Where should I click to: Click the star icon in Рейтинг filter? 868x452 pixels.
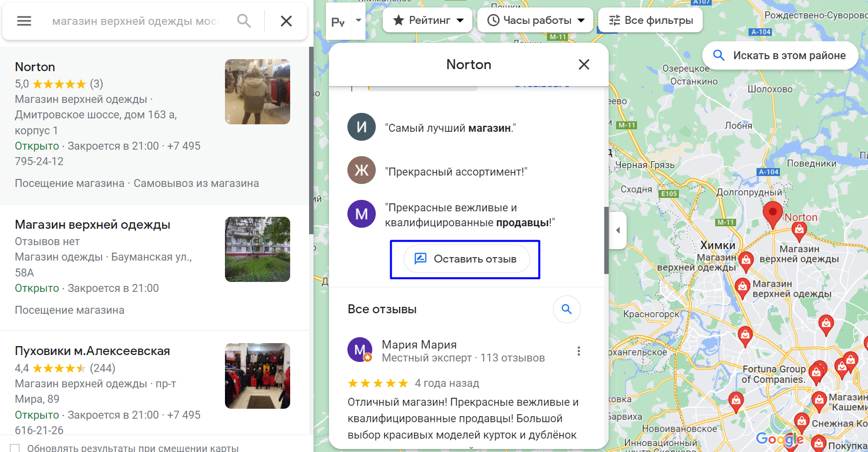(x=399, y=20)
